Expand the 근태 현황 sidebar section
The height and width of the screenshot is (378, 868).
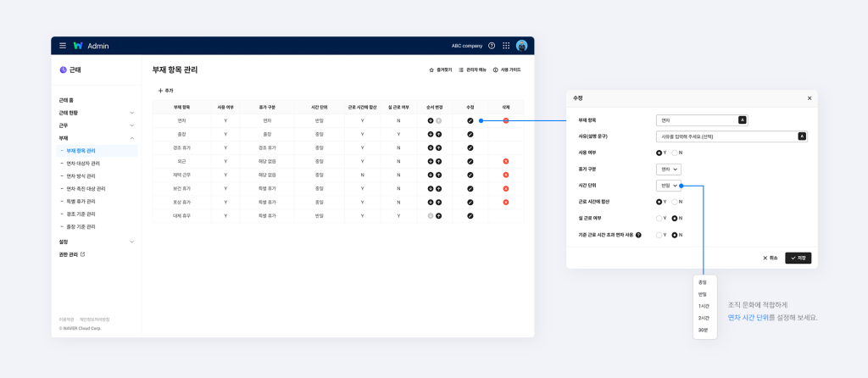point(131,113)
